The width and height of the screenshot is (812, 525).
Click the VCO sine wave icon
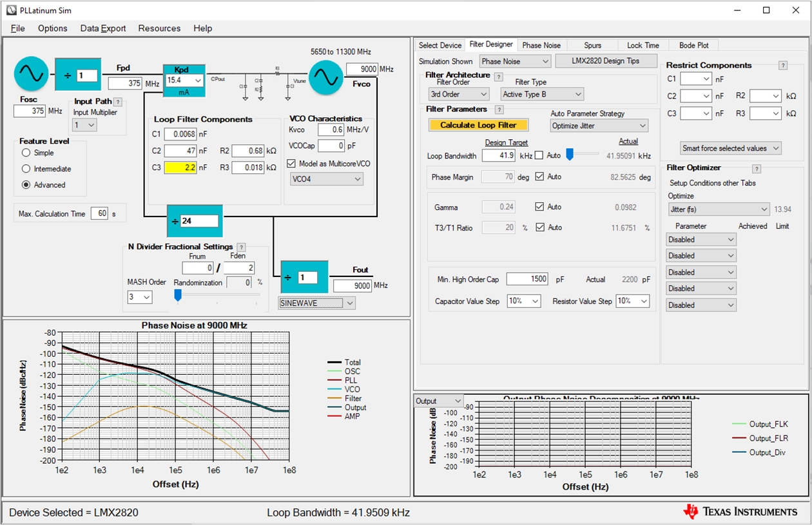click(325, 77)
